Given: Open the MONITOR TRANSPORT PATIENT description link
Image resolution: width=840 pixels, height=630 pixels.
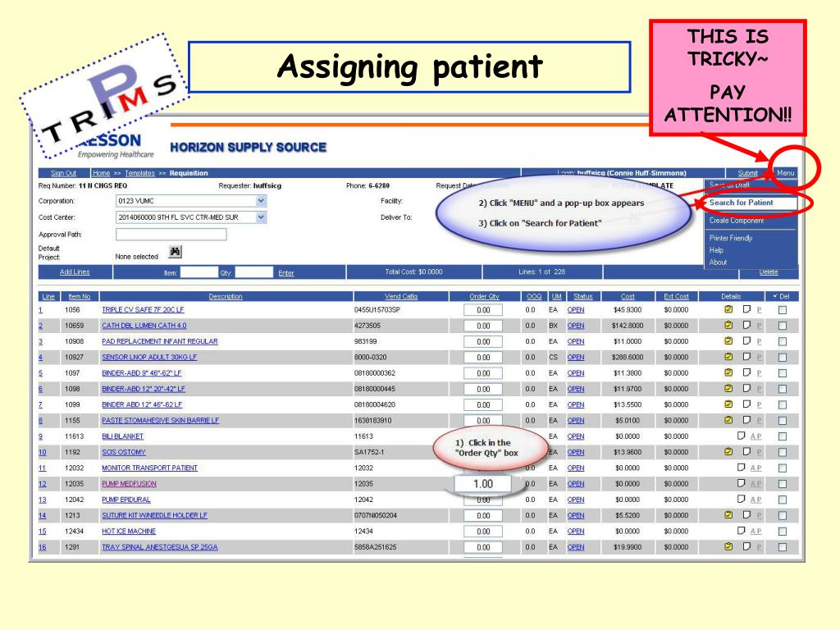Looking at the screenshot, I should tap(149, 468).
